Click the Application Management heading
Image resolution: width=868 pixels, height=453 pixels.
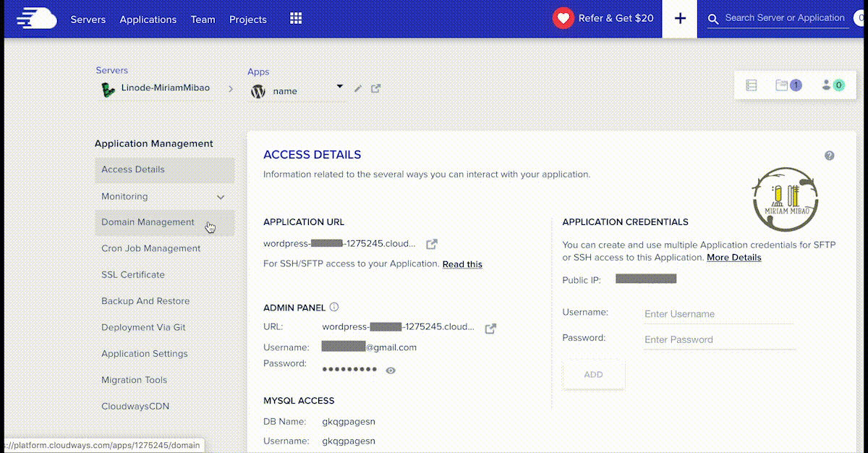pyautogui.click(x=154, y=144)
